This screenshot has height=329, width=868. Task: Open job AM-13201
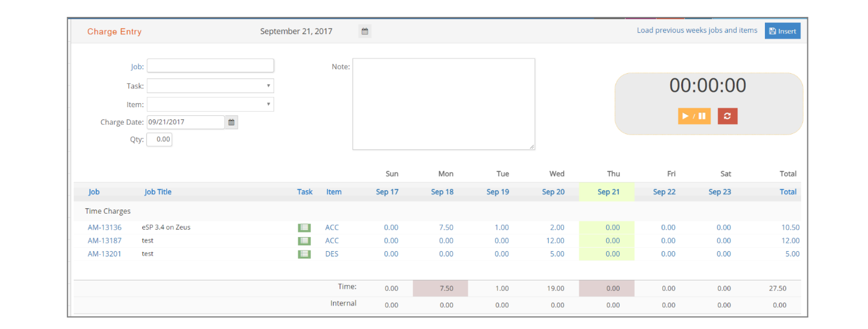105,254
